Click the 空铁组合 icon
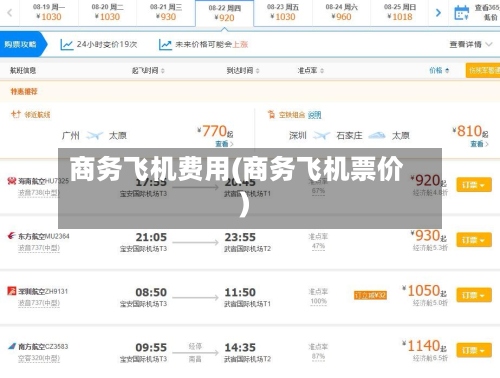The width and height of the screenshot is (500, 378). click(x=271, y=115)
